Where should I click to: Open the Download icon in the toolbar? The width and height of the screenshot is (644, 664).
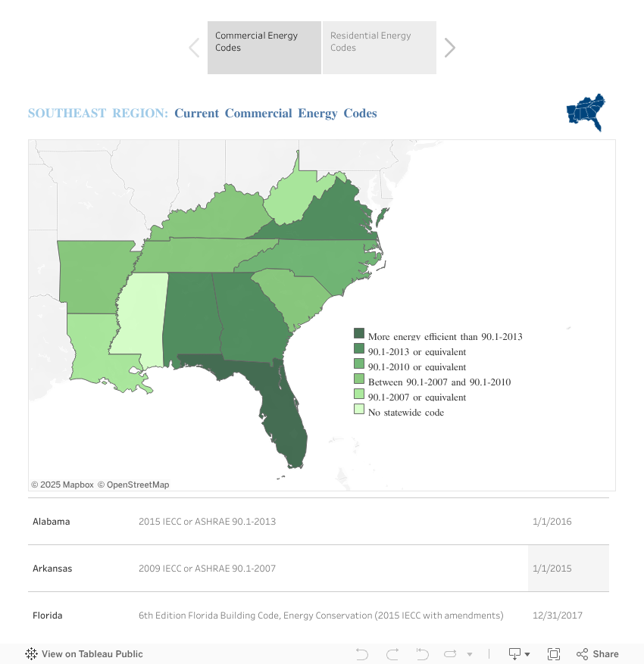click(515, 653)
